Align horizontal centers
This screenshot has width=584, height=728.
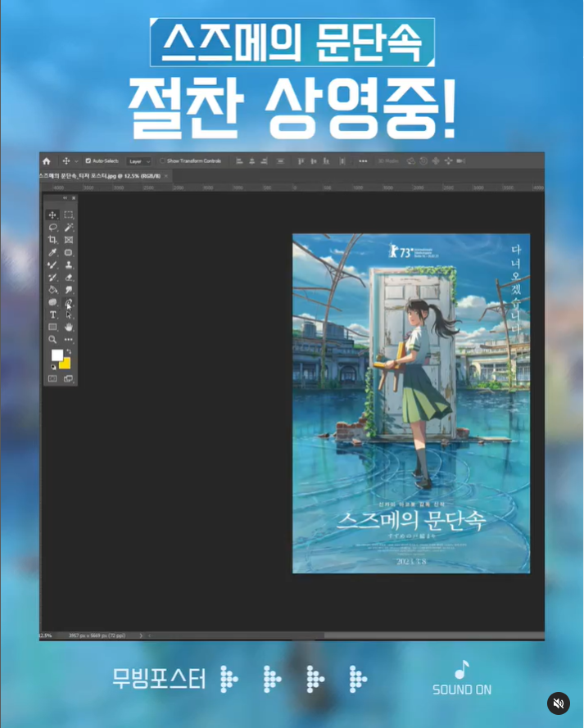252,161
